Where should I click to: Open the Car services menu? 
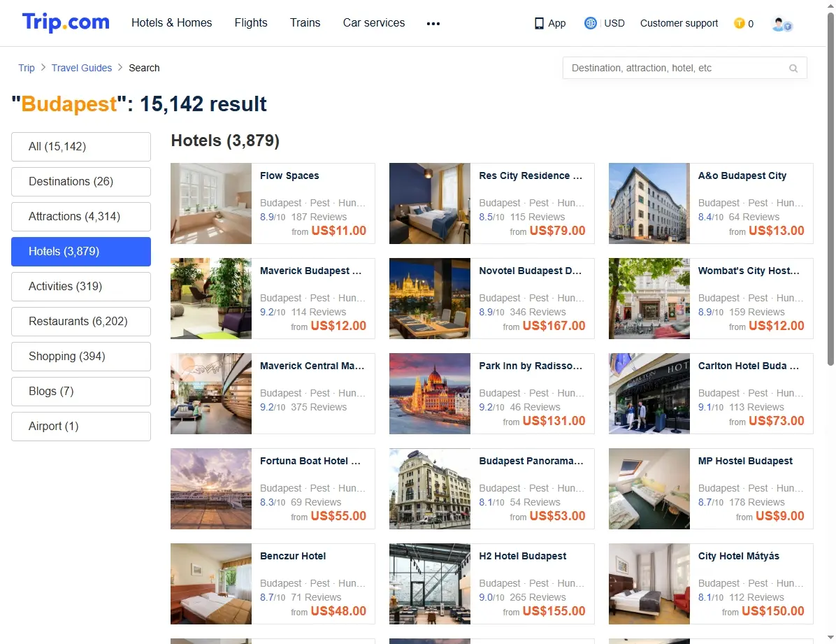(x=374, y=22)
